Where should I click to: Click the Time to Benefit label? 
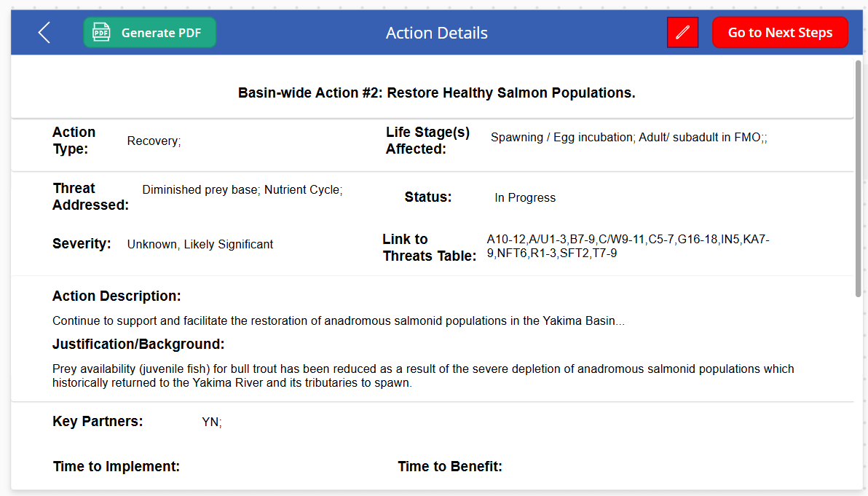coord(450,466)
